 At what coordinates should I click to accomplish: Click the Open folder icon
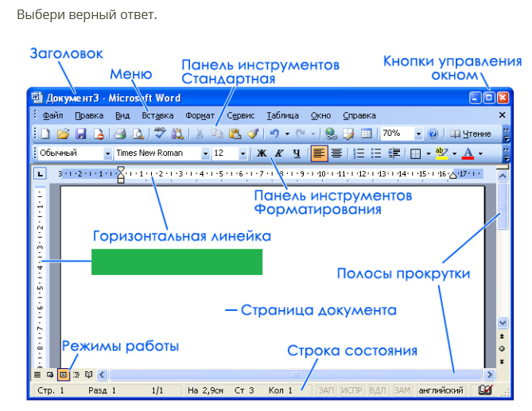point(63,134)
